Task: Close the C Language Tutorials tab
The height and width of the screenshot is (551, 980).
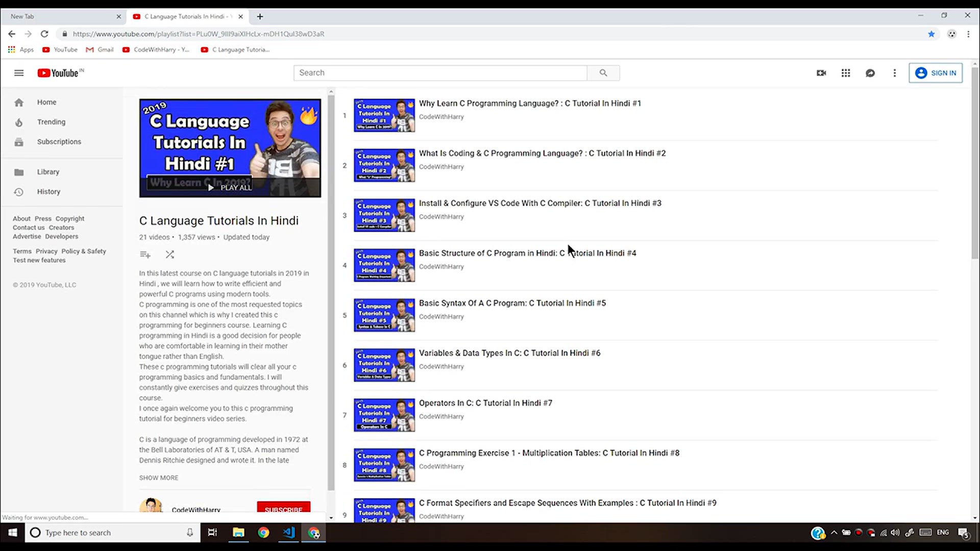Action: click(240, 16)
